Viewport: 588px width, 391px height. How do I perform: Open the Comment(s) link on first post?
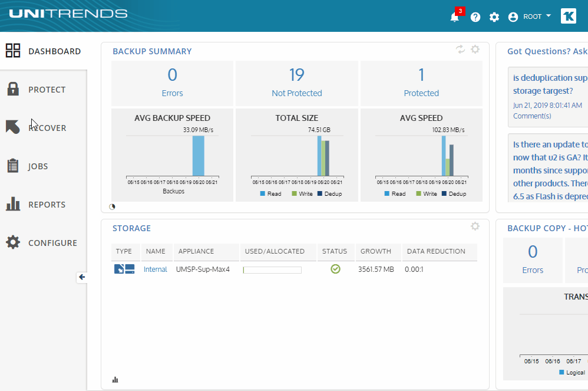532,116
